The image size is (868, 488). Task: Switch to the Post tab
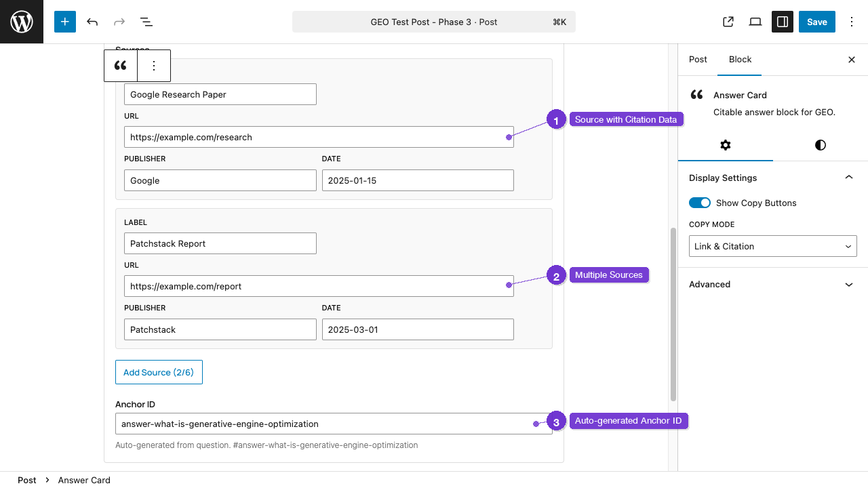tap(698, 60)
